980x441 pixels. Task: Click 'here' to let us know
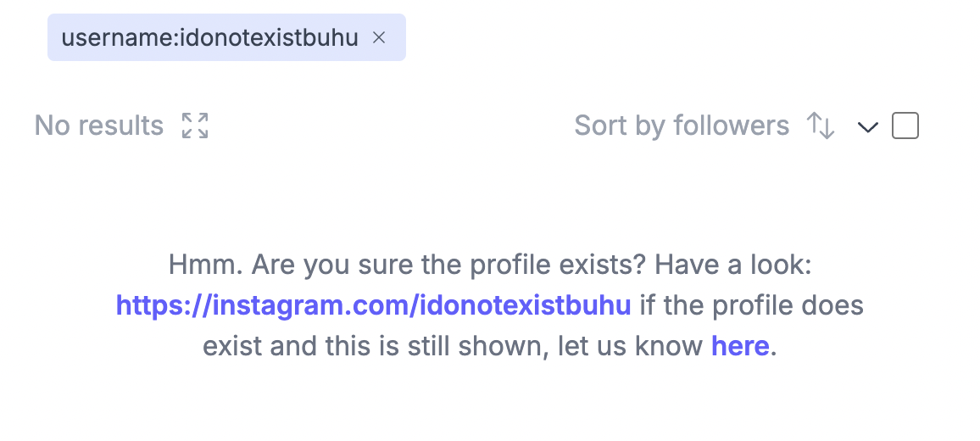tap(740, 345)
